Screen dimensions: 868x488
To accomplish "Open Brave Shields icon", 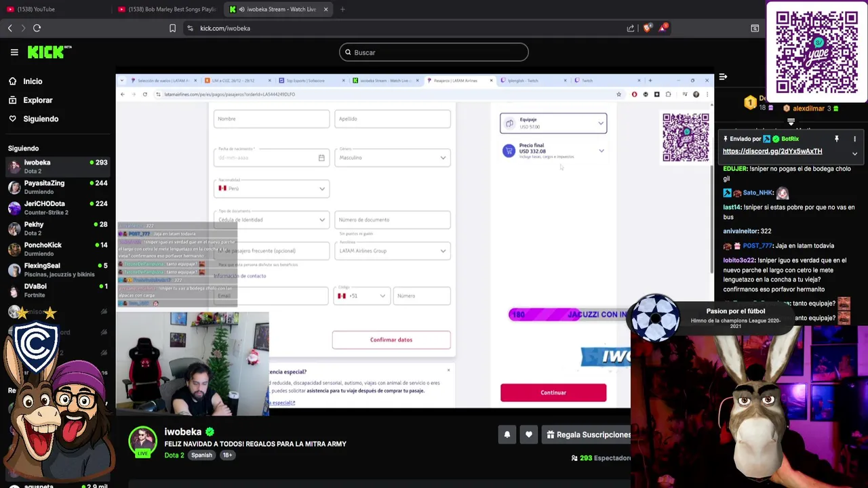I will pos(647,28).
